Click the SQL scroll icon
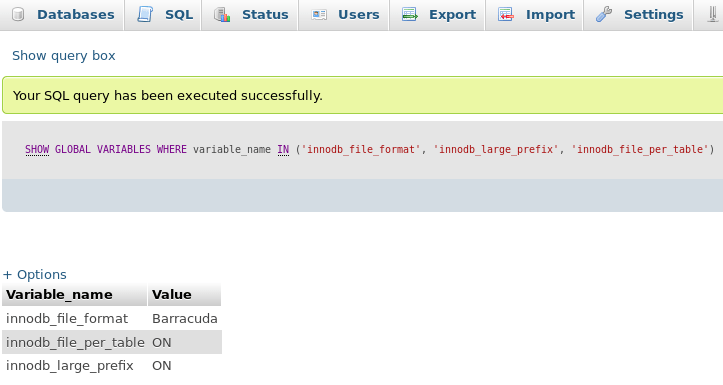This screenshot has height=385, width=723. click(x=145, y=15)
